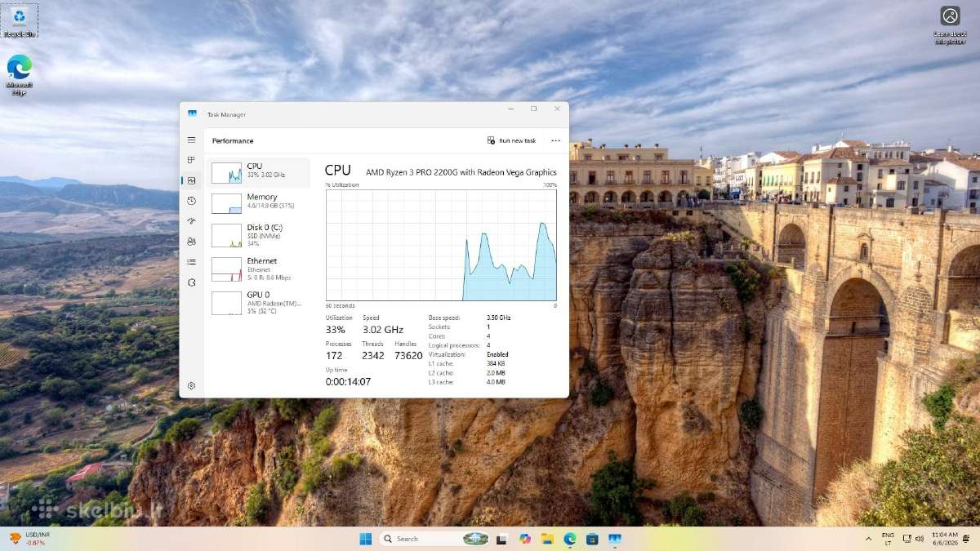Select the Disk 0 (C:) resource item

tap(259, 235)
